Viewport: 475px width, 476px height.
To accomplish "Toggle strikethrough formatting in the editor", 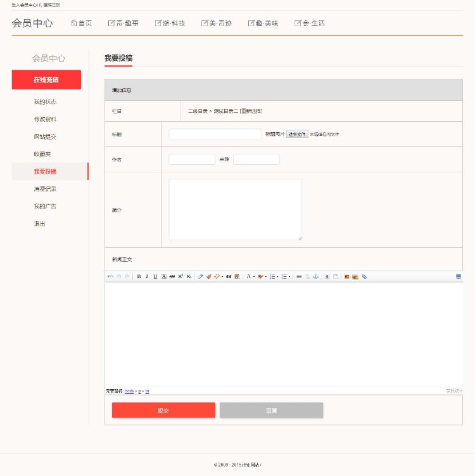I will (172, 276).
